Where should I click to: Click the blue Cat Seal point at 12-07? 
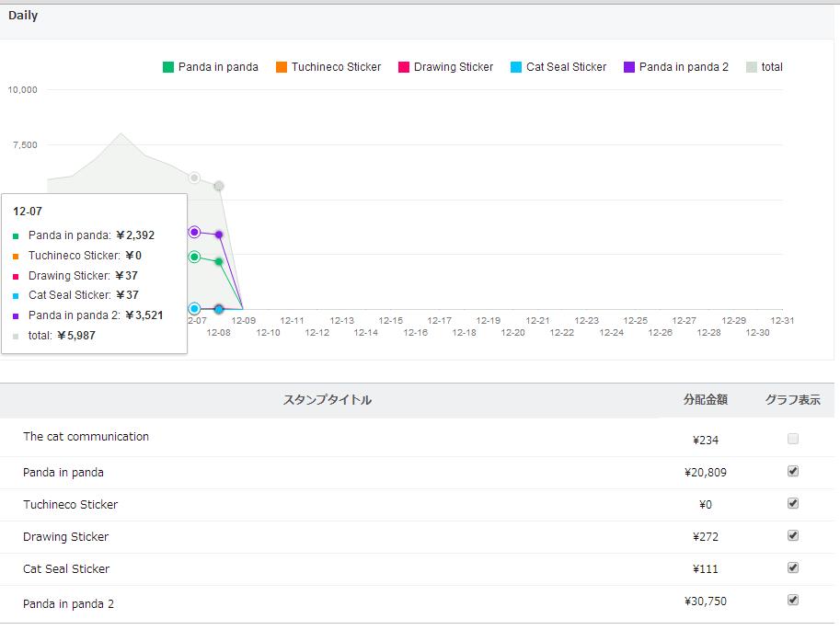pos(194,309)
